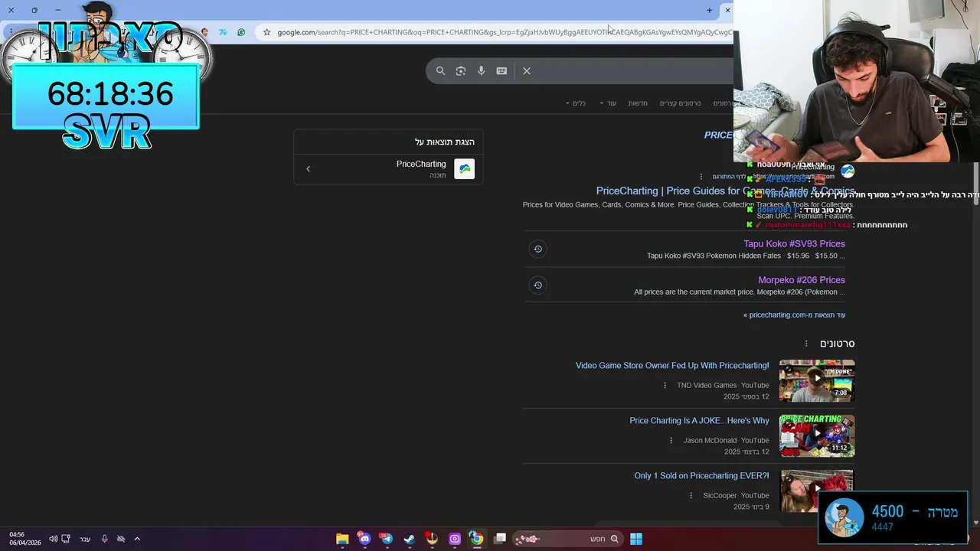Open options for TND Video Games video
The image size is (980, 551).
tap(665, 386)
